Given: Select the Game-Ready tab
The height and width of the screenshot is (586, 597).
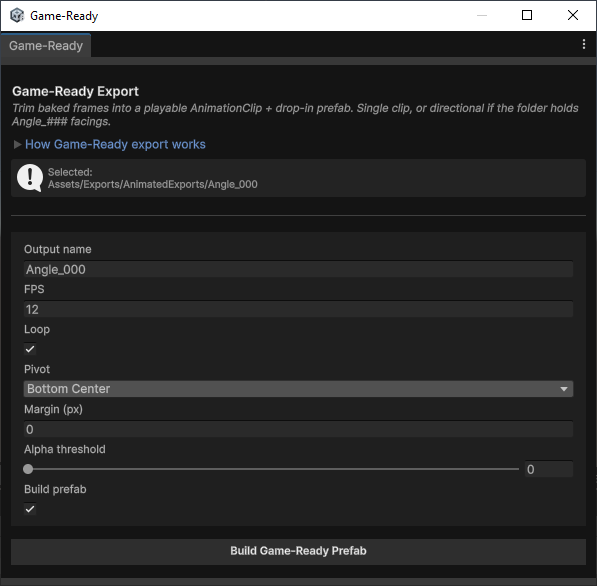Looking at the screenshot, I should coord(46,46).
